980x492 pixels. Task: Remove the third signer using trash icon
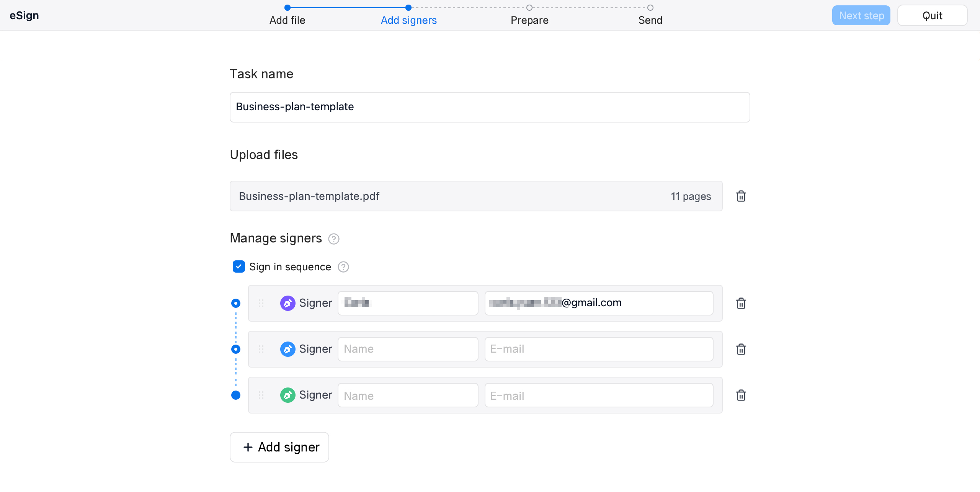pyautogui.click(x=742, y=395)
